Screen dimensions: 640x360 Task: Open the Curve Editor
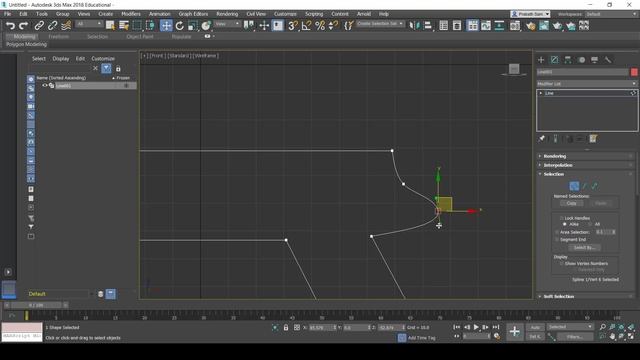tap(486, 26)
